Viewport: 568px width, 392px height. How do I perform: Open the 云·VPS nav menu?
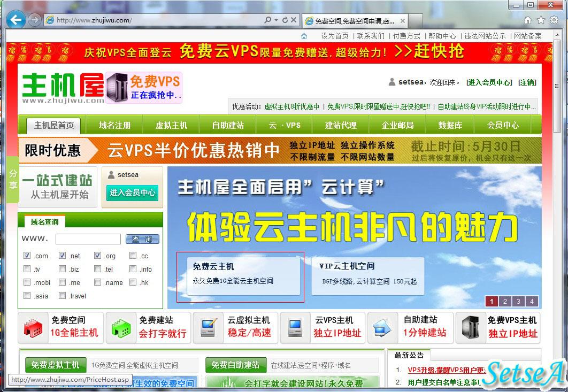click(285, 125)
